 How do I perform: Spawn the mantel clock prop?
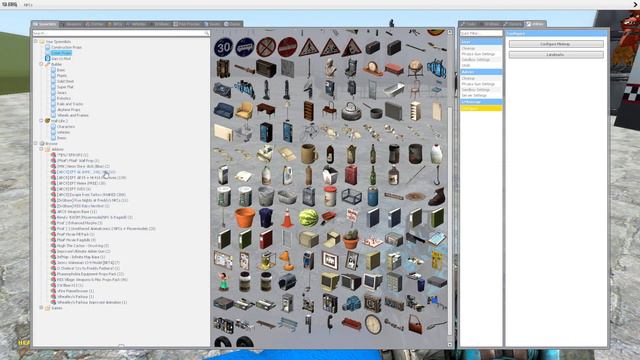373,69
